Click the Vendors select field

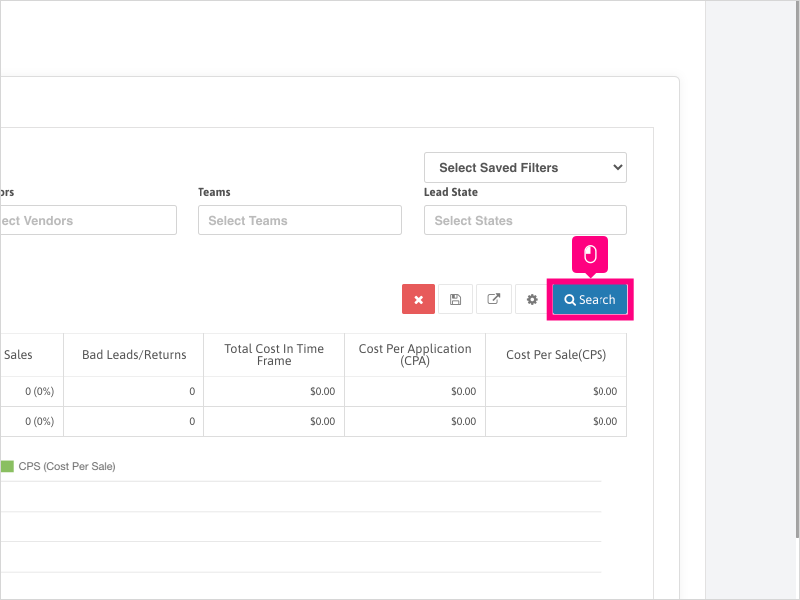[88, 220]
